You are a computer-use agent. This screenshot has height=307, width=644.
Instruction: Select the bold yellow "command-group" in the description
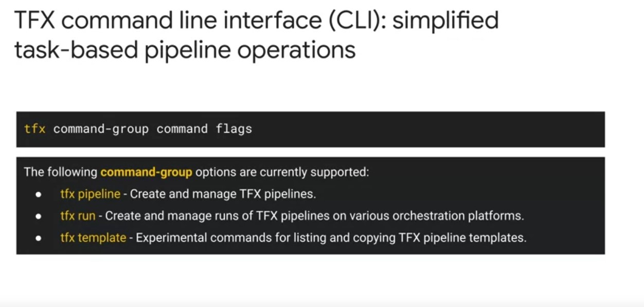point(146,172)
